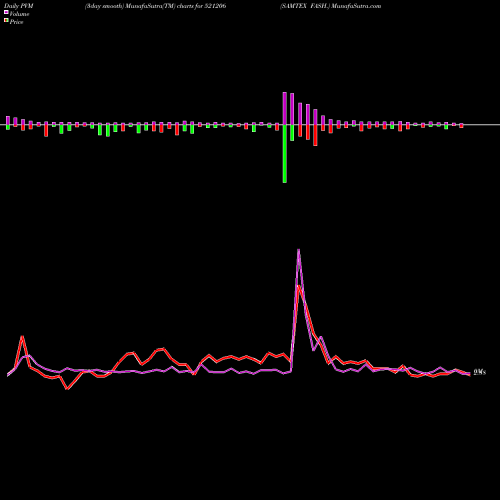Click the tallest green downward price bar
The width and height of the screenshot is (500, 500).
click(285, 154)
